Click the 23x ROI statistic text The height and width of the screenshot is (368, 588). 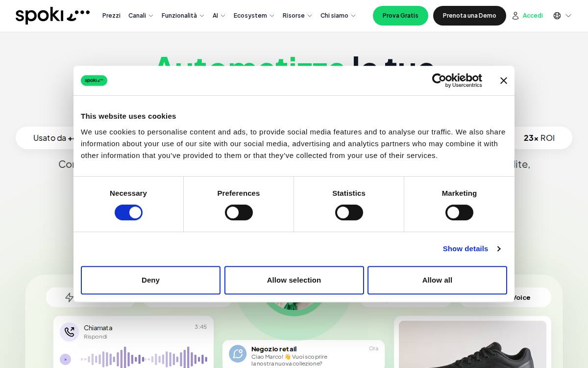[539, 138]
